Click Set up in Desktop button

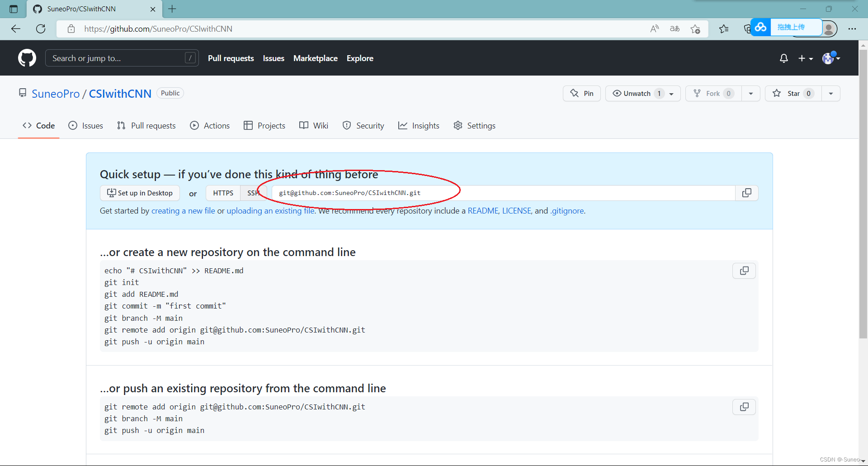click(140, 193)
